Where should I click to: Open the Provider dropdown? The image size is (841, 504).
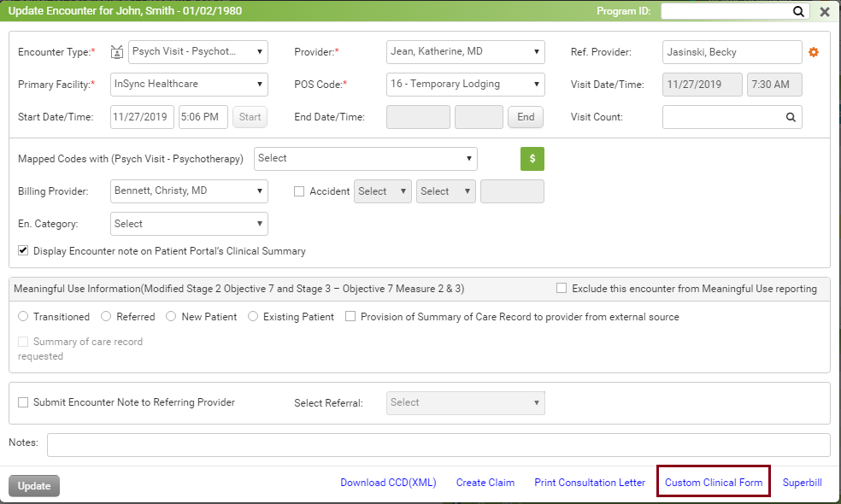[x=465, y=52]
